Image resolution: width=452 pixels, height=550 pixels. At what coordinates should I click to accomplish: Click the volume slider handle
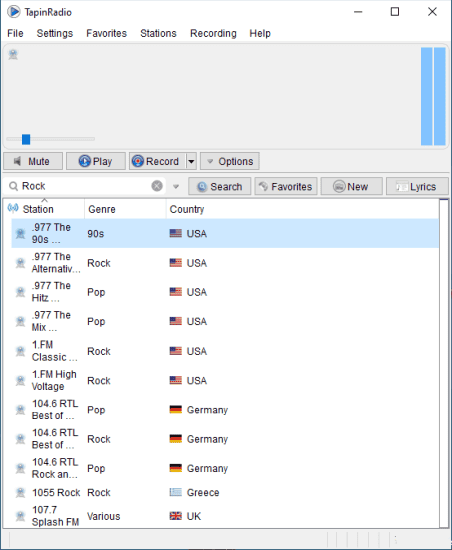[26, 139]
